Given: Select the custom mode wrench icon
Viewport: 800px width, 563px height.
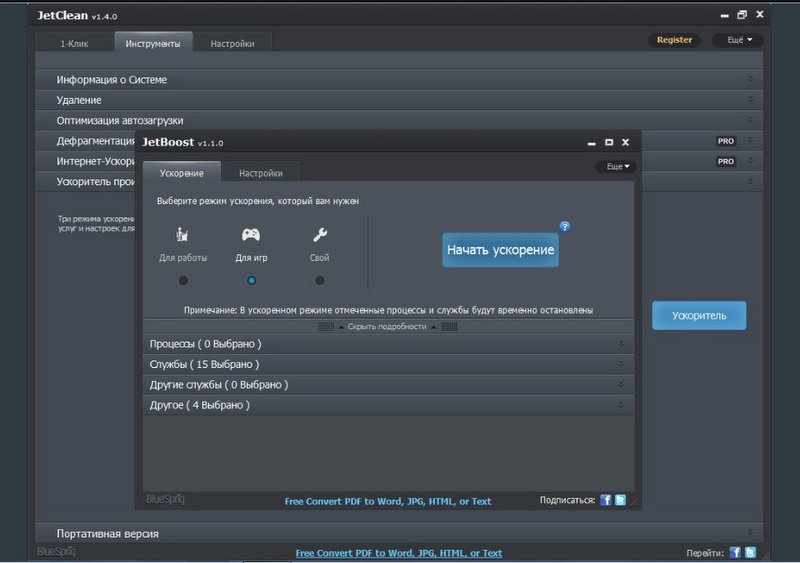Looking at the screenshot, I should [x=320, y=234].
